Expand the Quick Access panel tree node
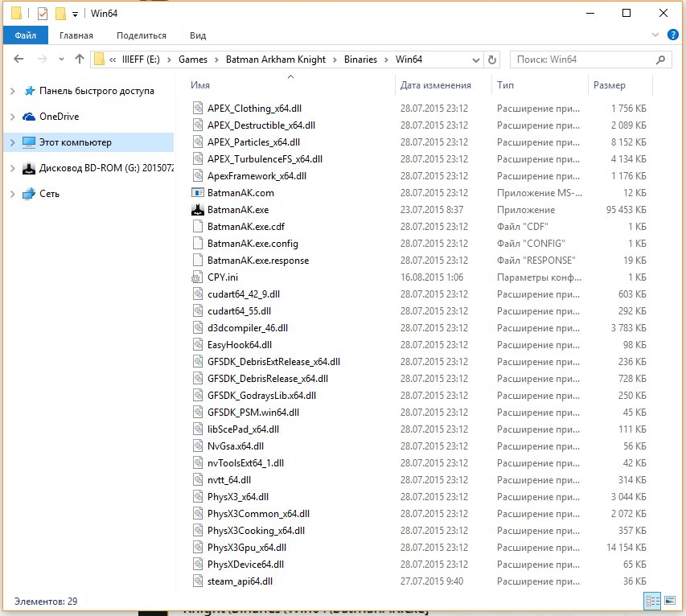686x616 pixels. [x=12, y=91]
